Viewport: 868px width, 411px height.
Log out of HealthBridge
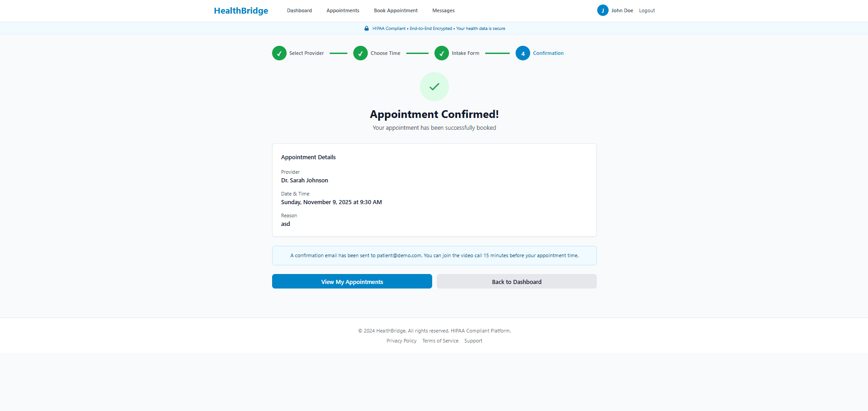(x=646, y=10)
